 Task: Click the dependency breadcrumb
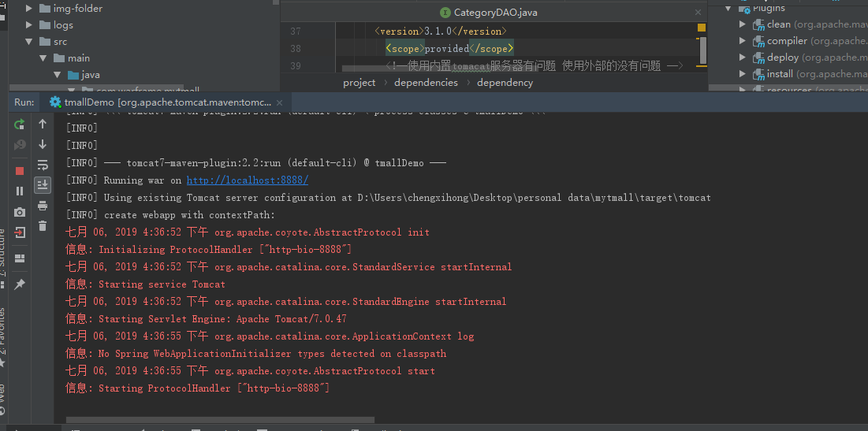[x=505, y=83]
